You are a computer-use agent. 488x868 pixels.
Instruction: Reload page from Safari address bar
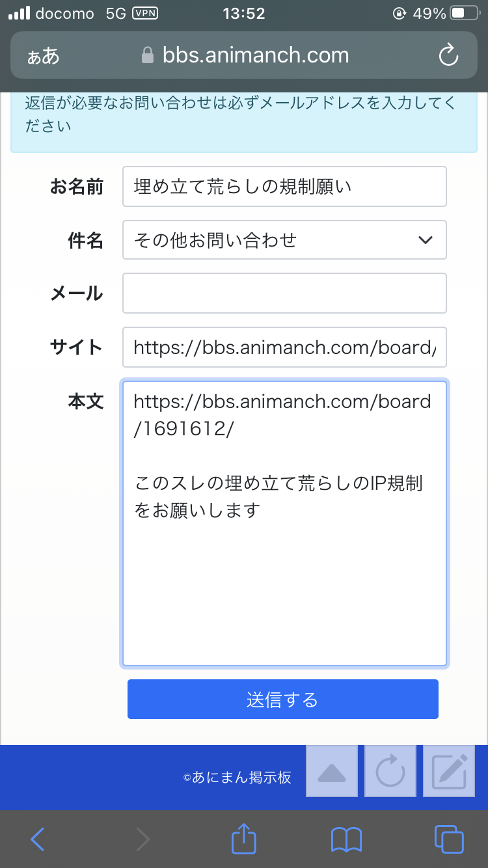pos(448,55)
